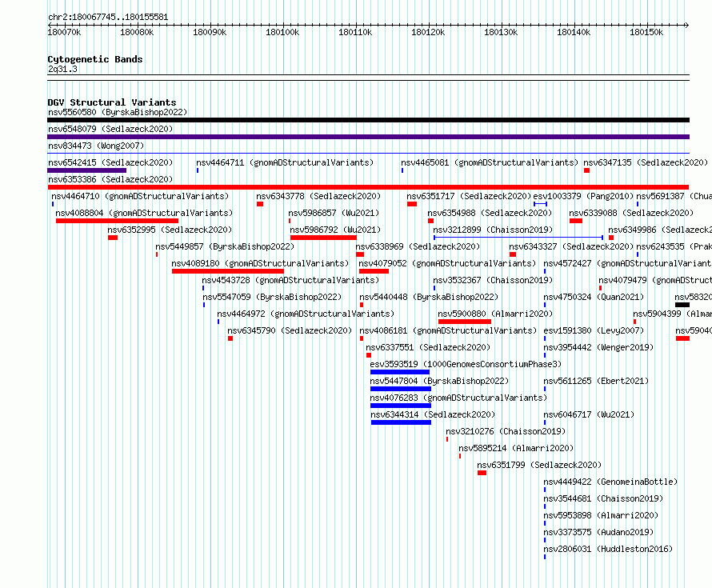
Task: Open nsv4465081 gnomAD variant label
Action: tap(490, 162)
